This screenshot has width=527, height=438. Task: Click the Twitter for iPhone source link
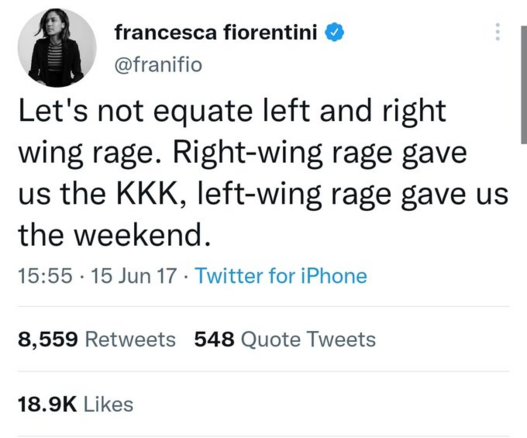click(281, 276)
